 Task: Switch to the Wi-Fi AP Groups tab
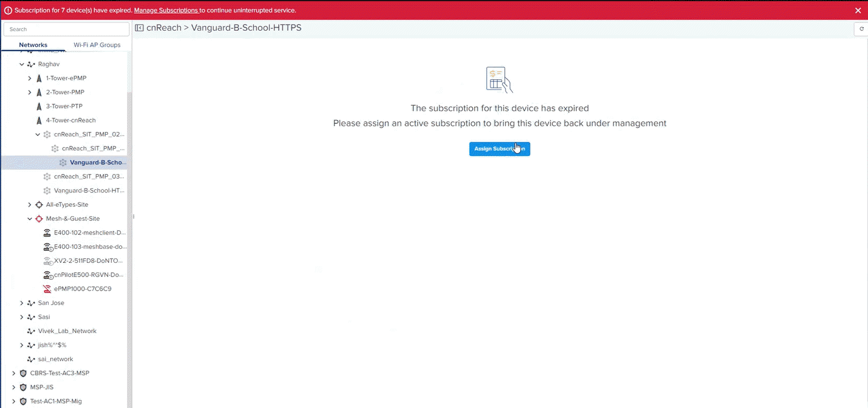97,45
